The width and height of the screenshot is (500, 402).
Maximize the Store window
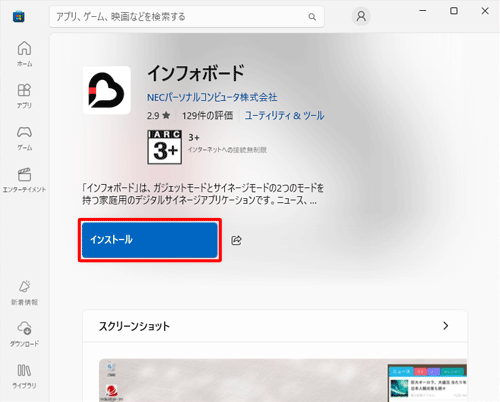(454, 11)
